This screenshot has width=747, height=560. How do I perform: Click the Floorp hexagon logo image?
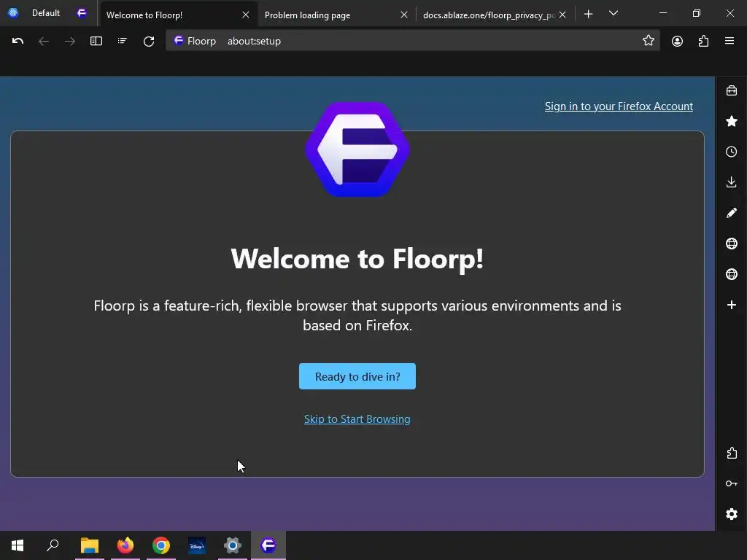(x=357, y=149)
